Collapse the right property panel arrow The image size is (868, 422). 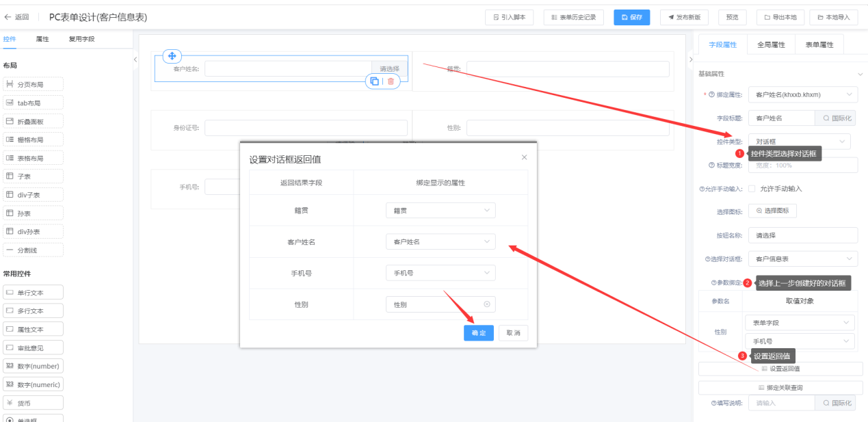pyautogui.click(x=689, y=60)
